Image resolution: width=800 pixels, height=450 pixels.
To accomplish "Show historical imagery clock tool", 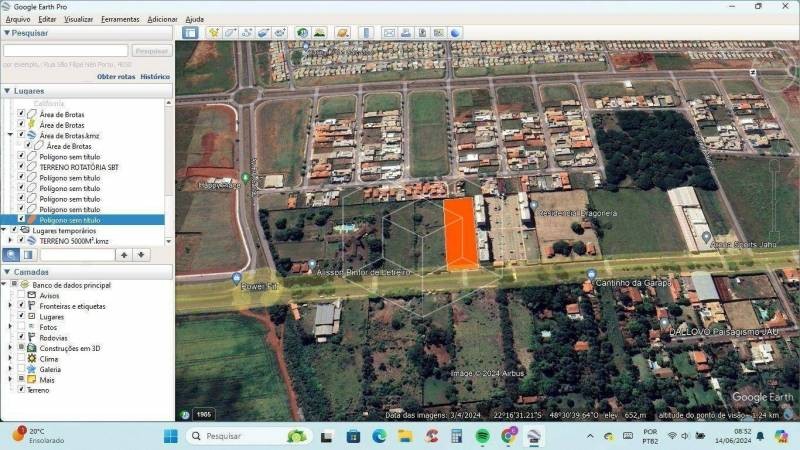I will tap(303, 33).
